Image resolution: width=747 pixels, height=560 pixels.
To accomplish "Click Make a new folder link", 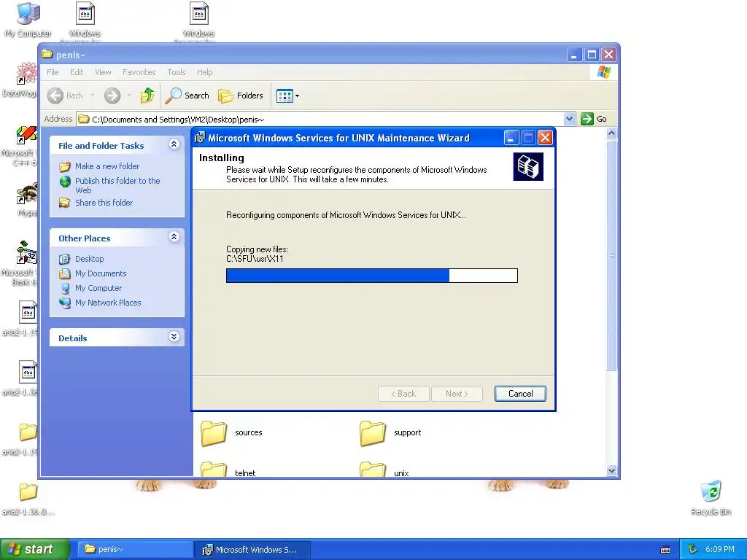I will (107, 166).
